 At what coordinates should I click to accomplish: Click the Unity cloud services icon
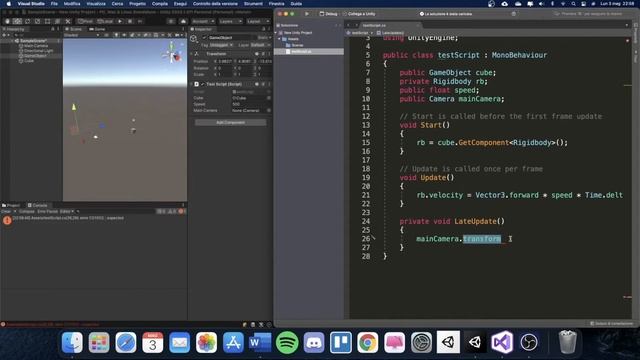point(183,21)
